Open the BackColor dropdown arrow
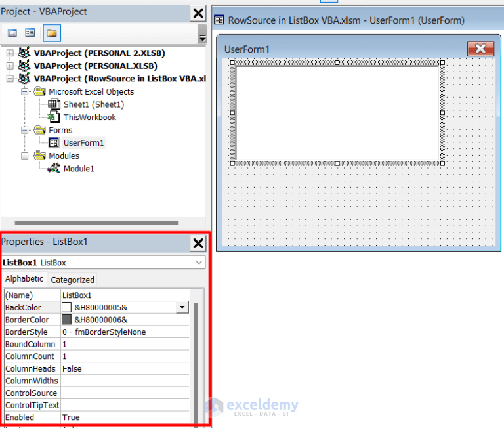This screenshot has height=428, width=504. click(182, 307)
